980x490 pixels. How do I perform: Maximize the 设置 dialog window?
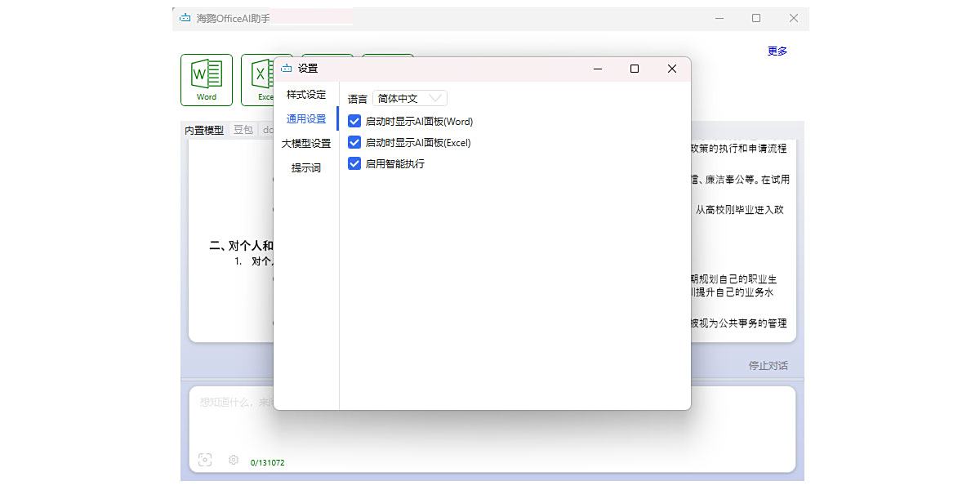[x=635, y=69]
